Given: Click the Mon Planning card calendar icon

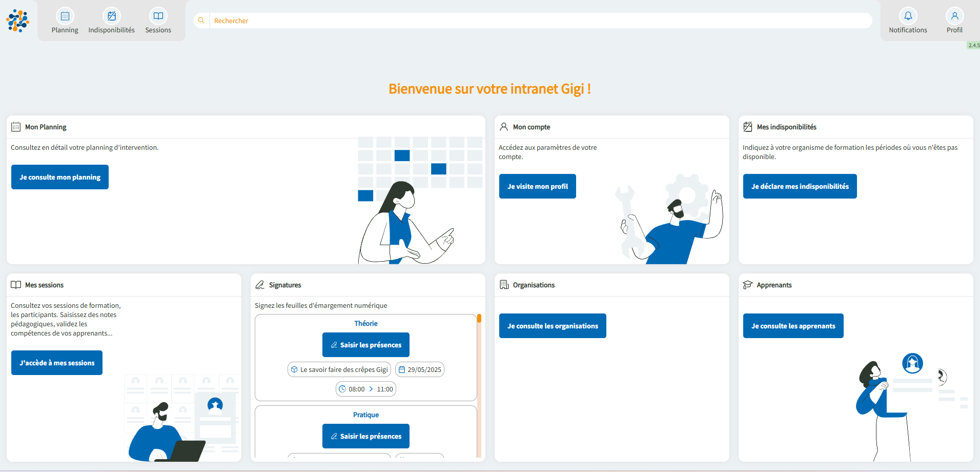Looking at the screenshot, I should (x=16, y=127).
